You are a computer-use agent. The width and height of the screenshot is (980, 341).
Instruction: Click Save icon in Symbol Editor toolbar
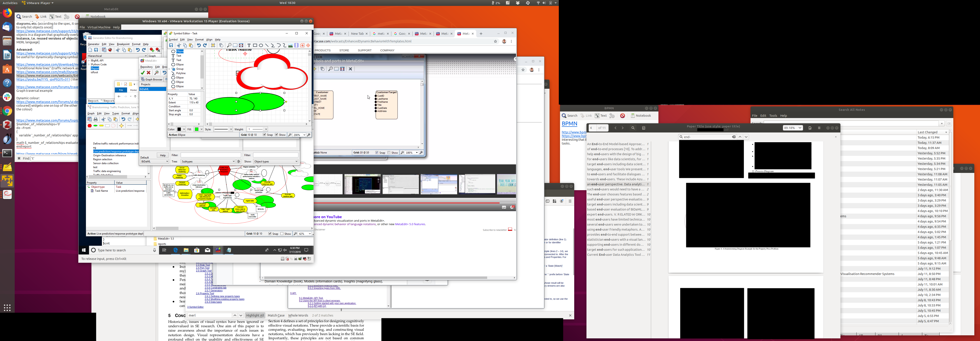click(171, 45)
